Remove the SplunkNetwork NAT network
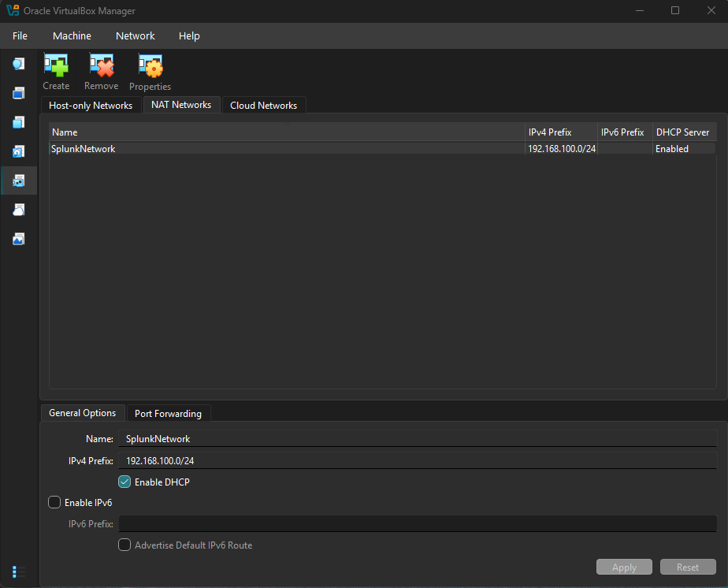This screenshot has height=588, width=728. coord(101,72)
